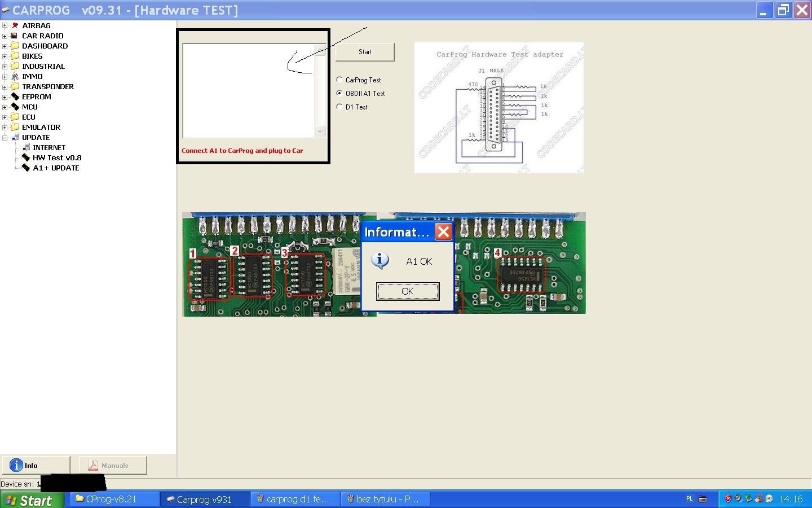Expand the BIKES tree node
The height and width of the screenshot is (508, 812).
(x=5, y=56)
